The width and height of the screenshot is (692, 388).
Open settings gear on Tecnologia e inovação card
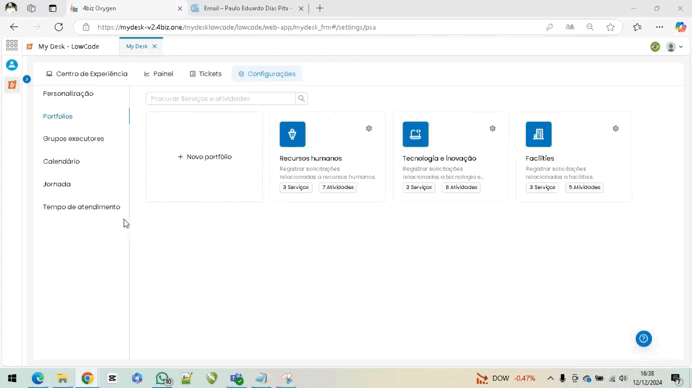[x=493, y=128]
